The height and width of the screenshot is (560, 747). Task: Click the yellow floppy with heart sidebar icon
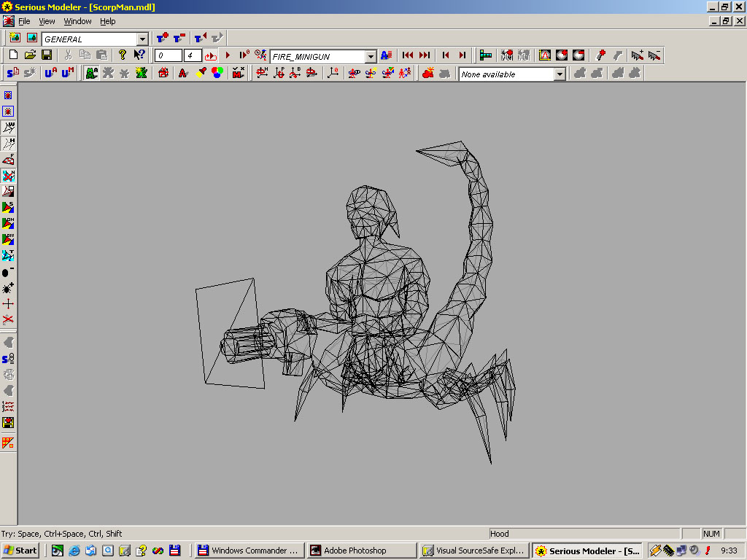[x=8, y=422]
